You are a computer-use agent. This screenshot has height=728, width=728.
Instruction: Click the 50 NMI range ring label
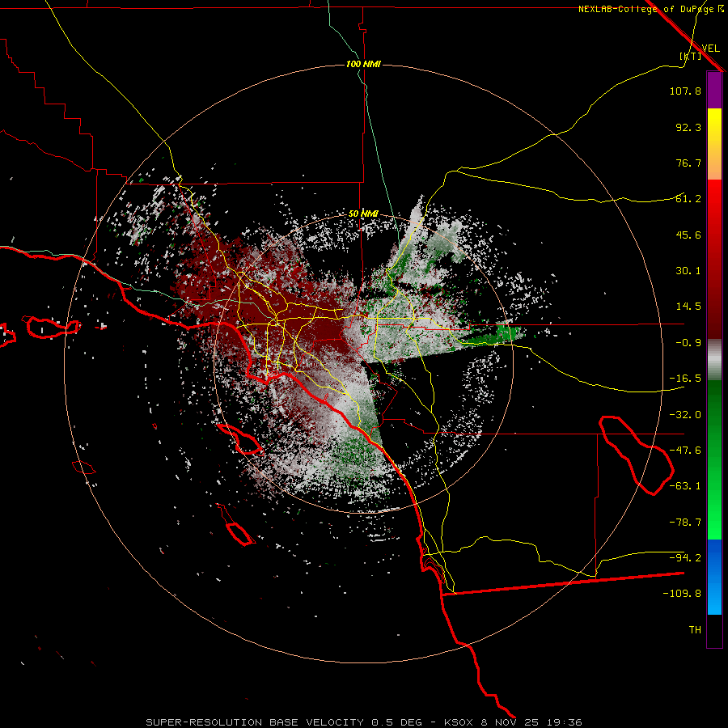click(363, 214)
